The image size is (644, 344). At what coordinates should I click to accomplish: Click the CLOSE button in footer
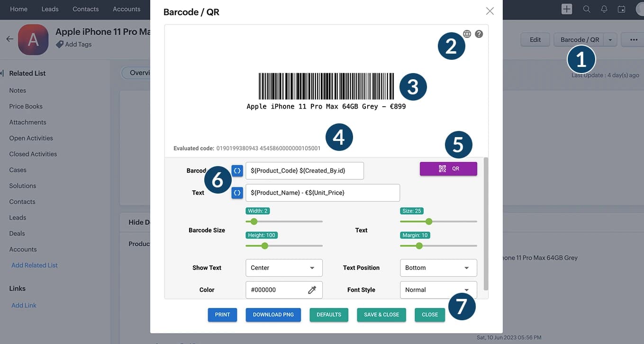pos(430,315)
